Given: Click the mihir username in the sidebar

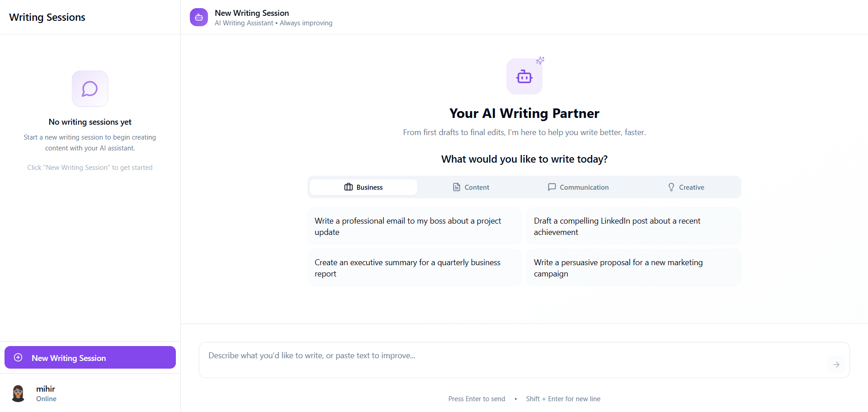Looking at the screenshot, I should point(46,389).
